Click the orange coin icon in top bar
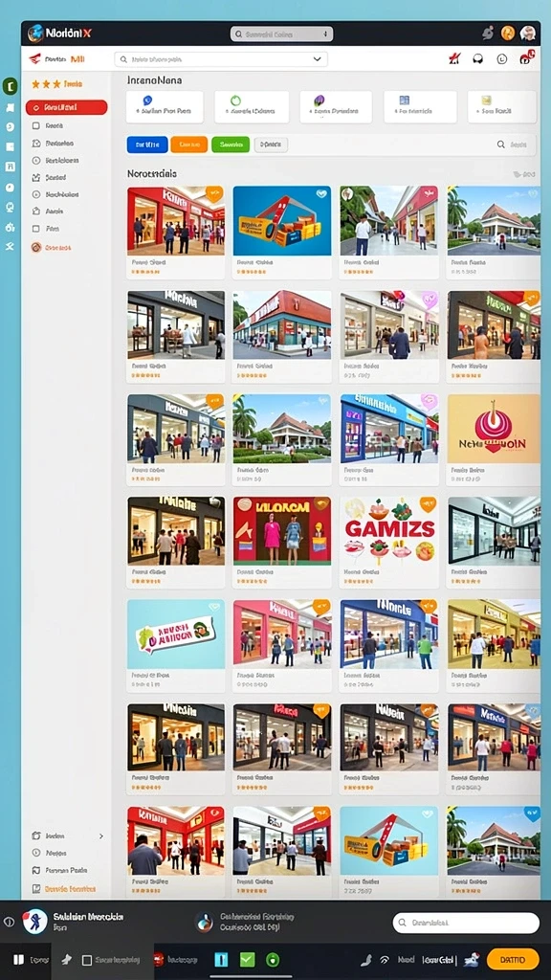 point(507,33)
